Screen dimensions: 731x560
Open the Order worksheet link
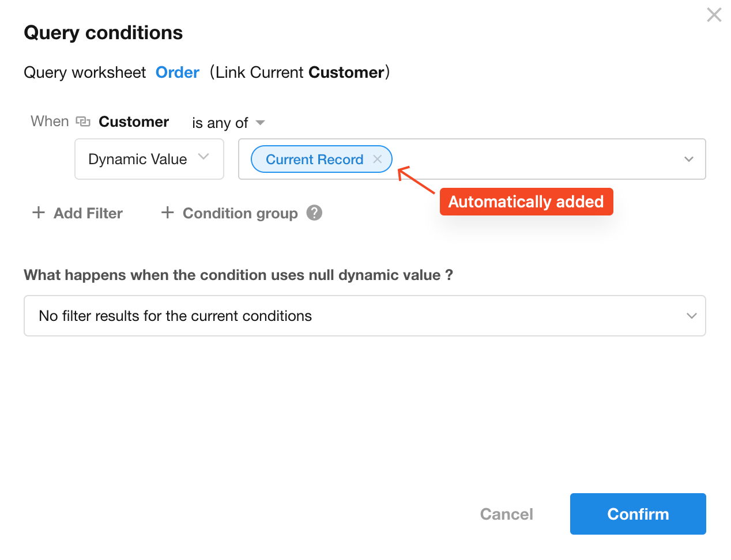[x=178, y=73]
